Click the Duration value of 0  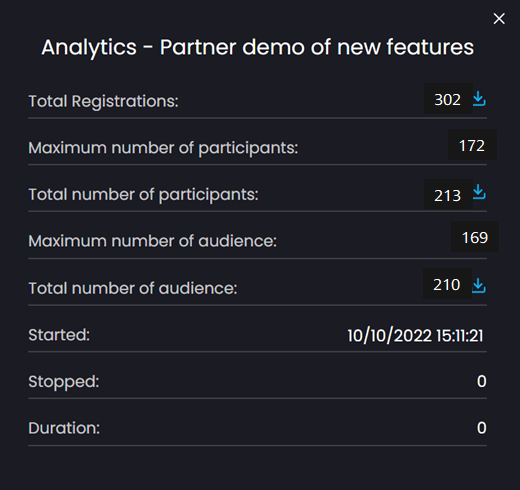click(x=482, y=428)
